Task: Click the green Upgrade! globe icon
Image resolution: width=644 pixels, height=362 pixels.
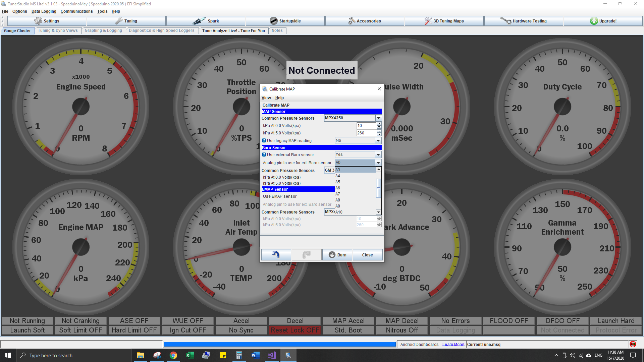Action: pyautogui.click(x=594, y=20)
